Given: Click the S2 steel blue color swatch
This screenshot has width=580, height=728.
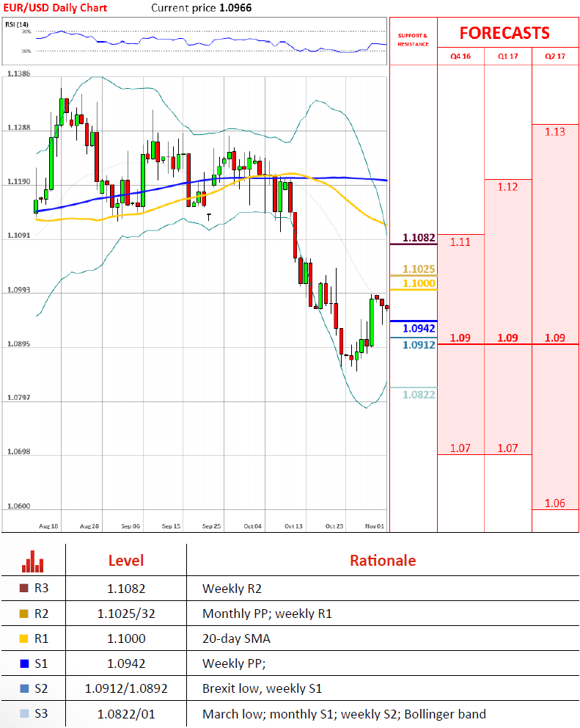Looking at the screenshot, I should coord(24,688).
